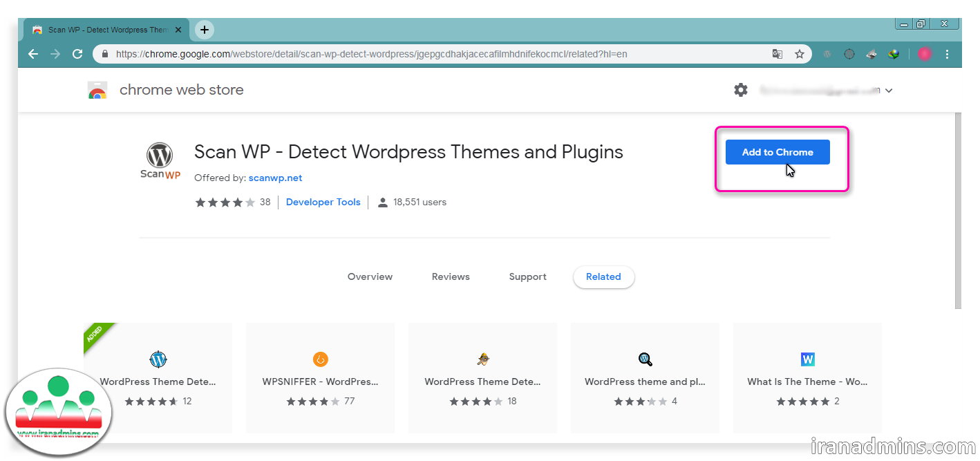
Task: Open a new browser tab
Action: pos(205,30)
